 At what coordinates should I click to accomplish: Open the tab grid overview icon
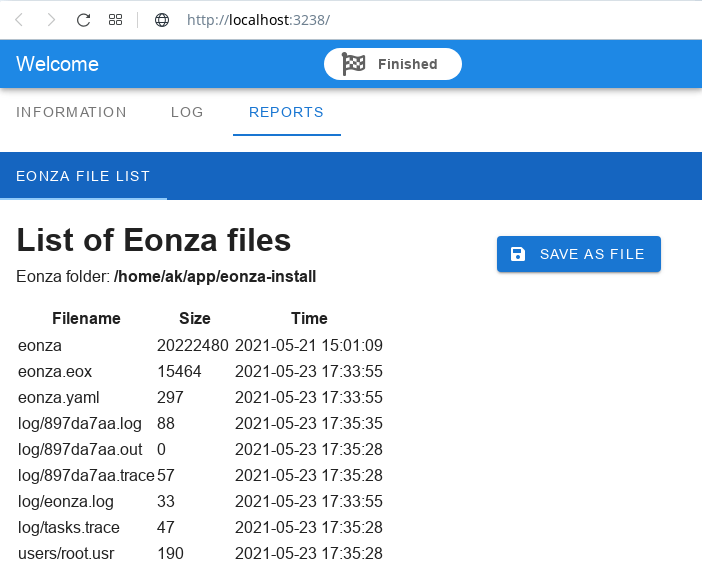(116, 20)
